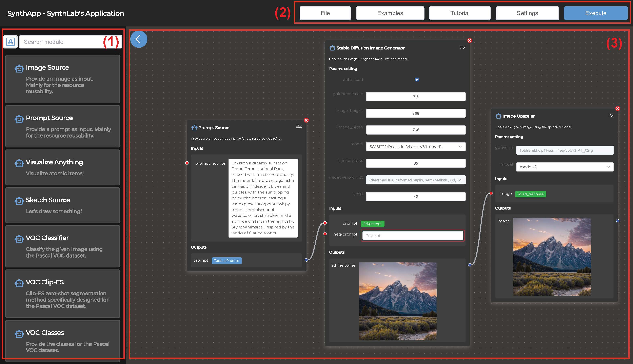633x364 pixels.
Task: Click the module list icon beside search
Action: point(11,42)
